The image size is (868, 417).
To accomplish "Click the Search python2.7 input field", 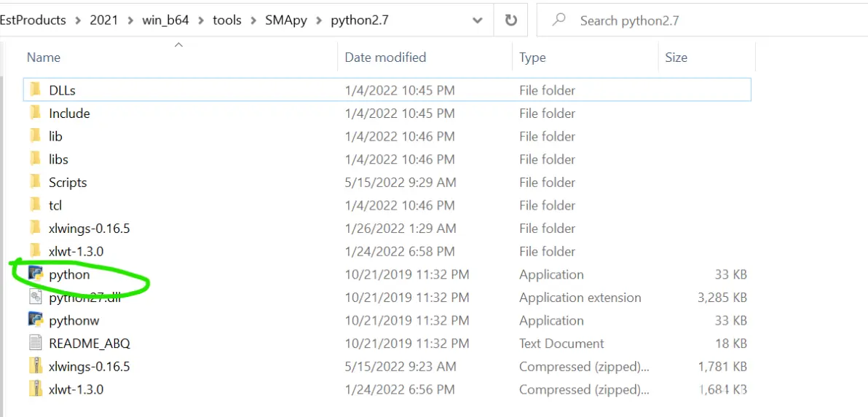I will point(702,21).
